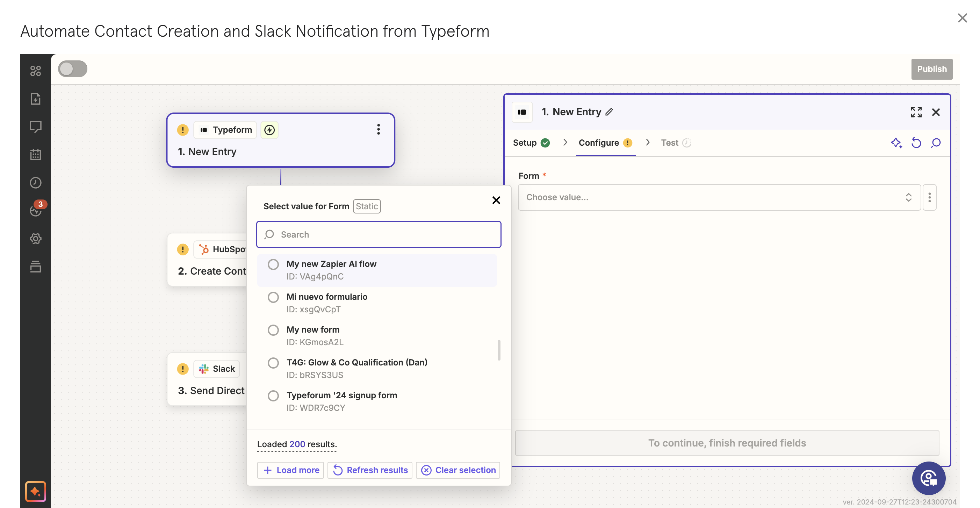Expand the step panel to fullscreen
This screenshot has width=980, height=508.
[916, 112]
